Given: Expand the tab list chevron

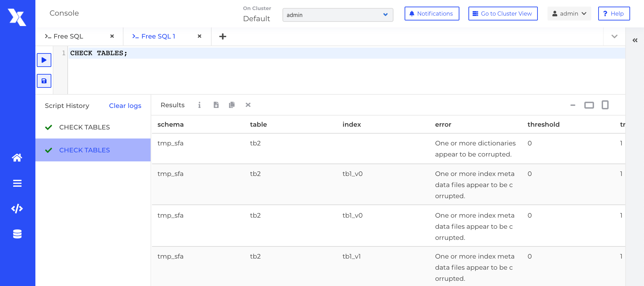Looking at the screenshot, I should tap(614, 36).
